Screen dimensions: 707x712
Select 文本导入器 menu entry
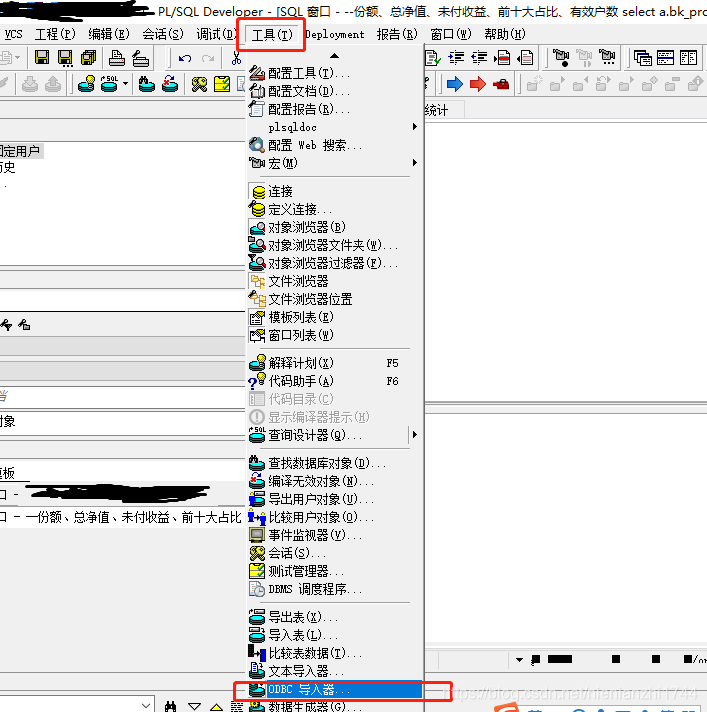point(335,671)
